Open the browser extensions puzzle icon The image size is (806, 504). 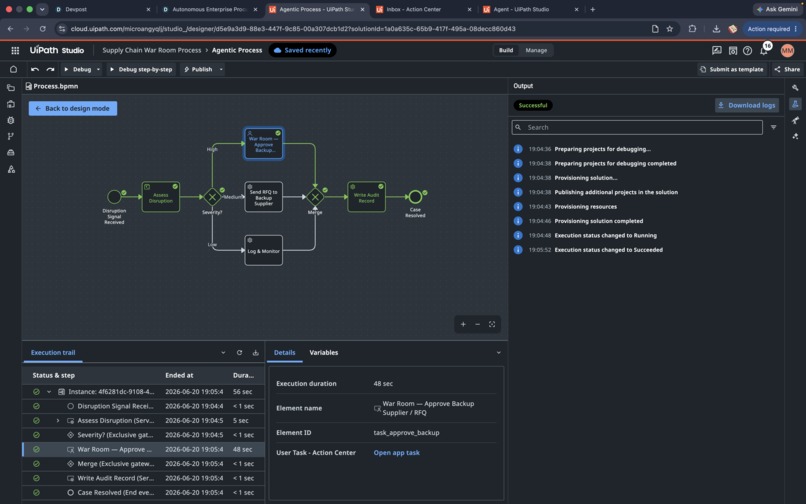click(692, 29)
